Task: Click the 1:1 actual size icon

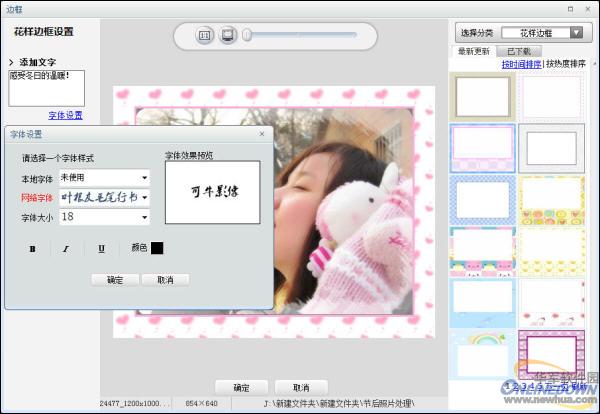Action: [x=205, y=35]
